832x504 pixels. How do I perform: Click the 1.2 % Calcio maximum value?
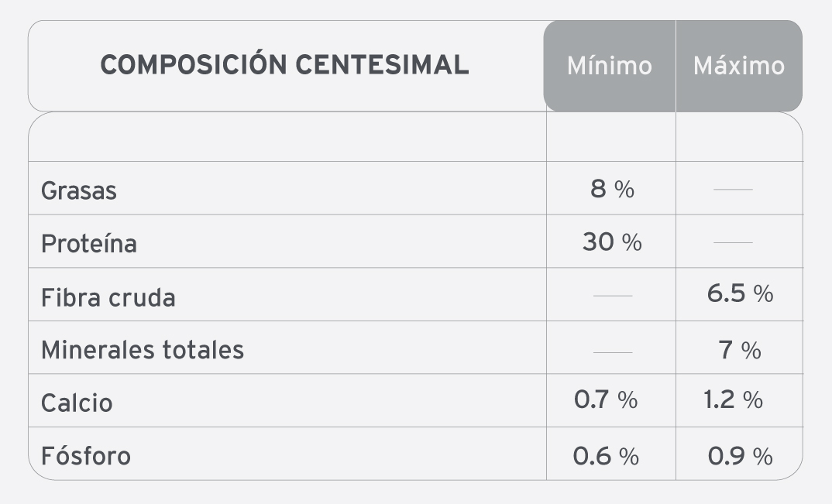click(734, 399)
